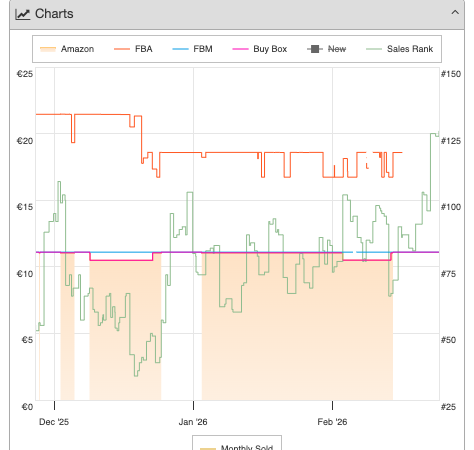Viewport: 474px width, 450px height.
Task: Click the Buy Box pink line swatch
Action: point(240,49)
